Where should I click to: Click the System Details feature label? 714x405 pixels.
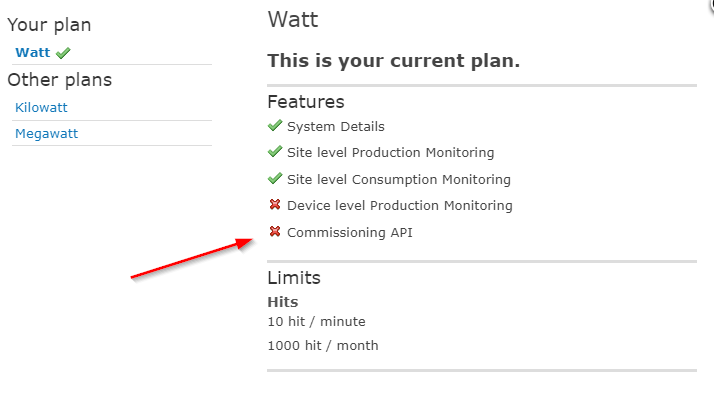click(x=335, y=127)
